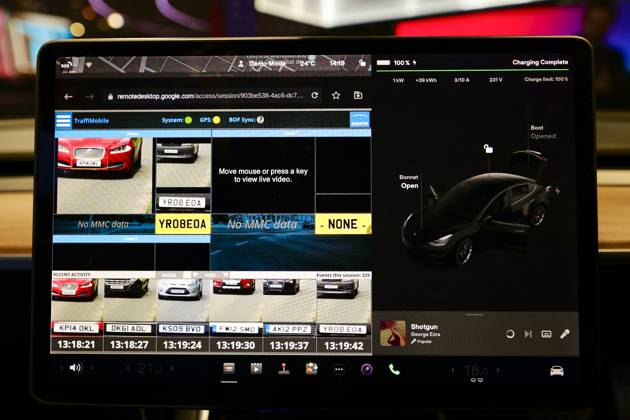Screen dimensions: 630x420
Task: Toggle the Bonnet Open control
Action: [x=409, y=182]
